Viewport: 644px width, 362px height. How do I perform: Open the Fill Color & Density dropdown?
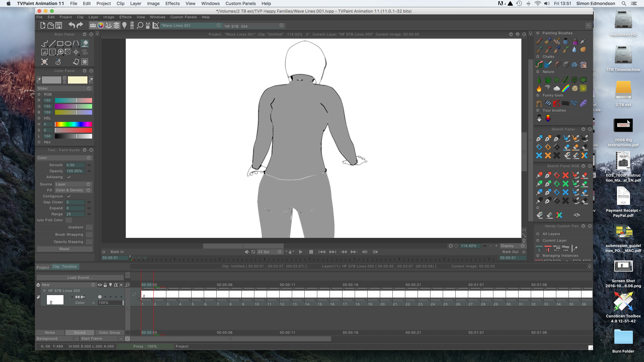point(73,190)
